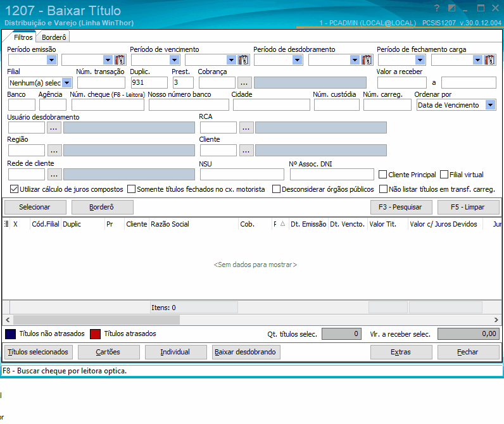The width and height of the screenshot is (504, 424).
Task: Expand Período de desdobramento start date dropdown
Action: tap(297, 59)
